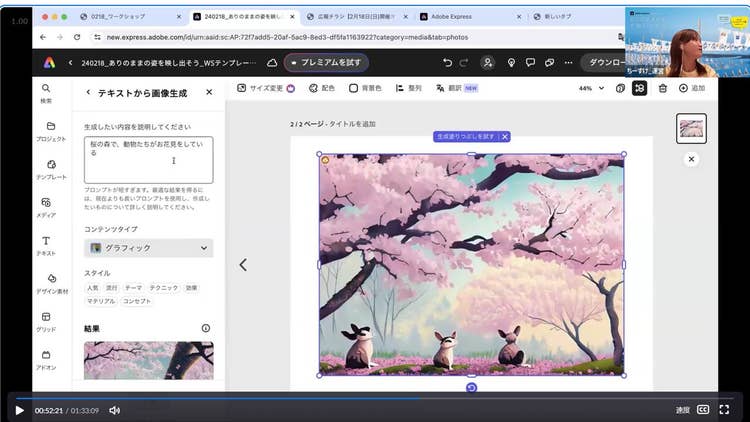Select the cherry blossom result thumbnail
Image resolution: width=750 pixels, height=422 pixels.
(x=148, y=360)
